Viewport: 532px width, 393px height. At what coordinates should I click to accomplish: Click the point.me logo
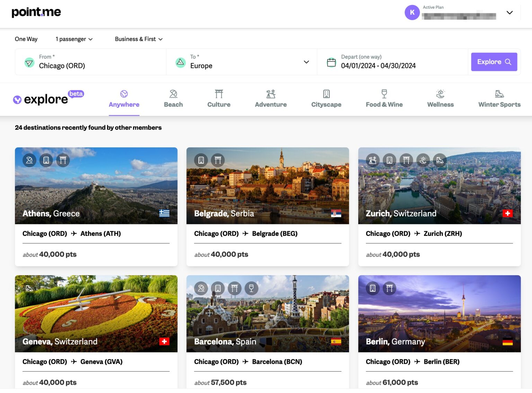(x=36, y=12)
